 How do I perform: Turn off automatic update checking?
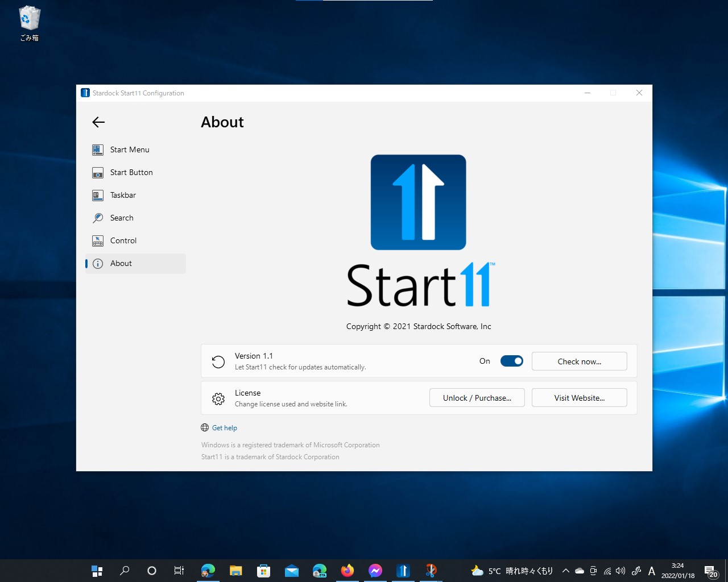pos(511,361)
